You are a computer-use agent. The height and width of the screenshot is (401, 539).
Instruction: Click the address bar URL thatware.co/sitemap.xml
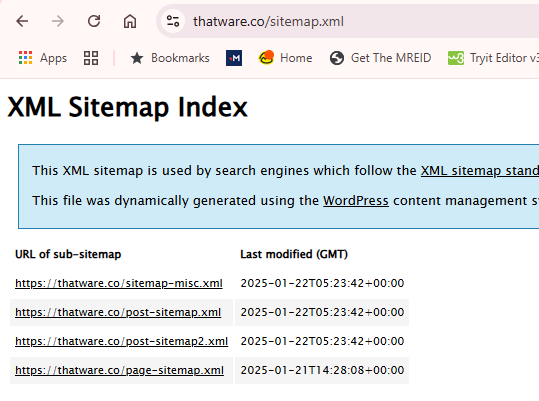pos(268,22)
